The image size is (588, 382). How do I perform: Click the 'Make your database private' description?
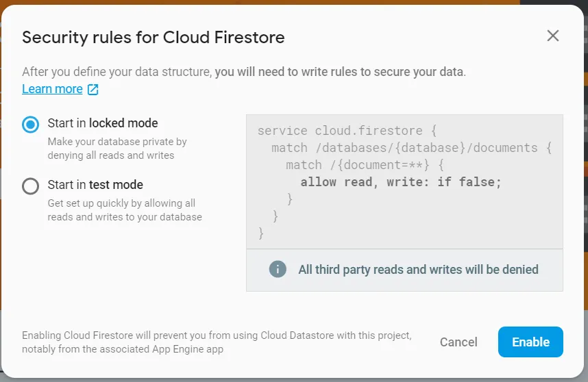pyautogui.click(x=117, y=149)
